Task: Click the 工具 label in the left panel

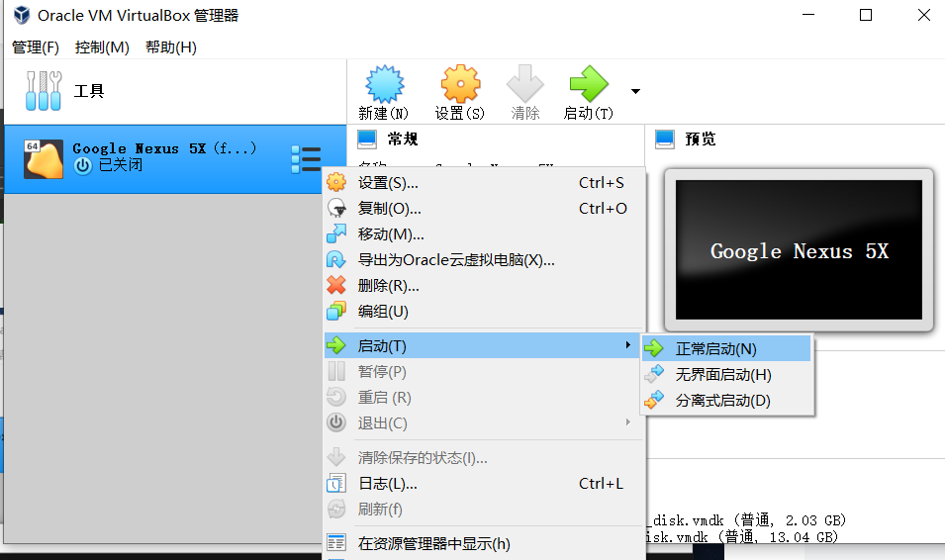Action: point(89,91)
